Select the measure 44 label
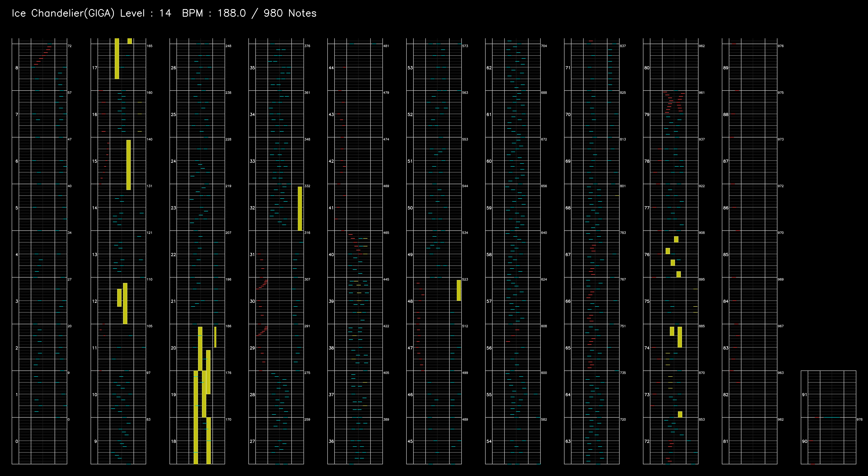The height and width of the screenshot is (476, 868). click(x=331, y=68)
